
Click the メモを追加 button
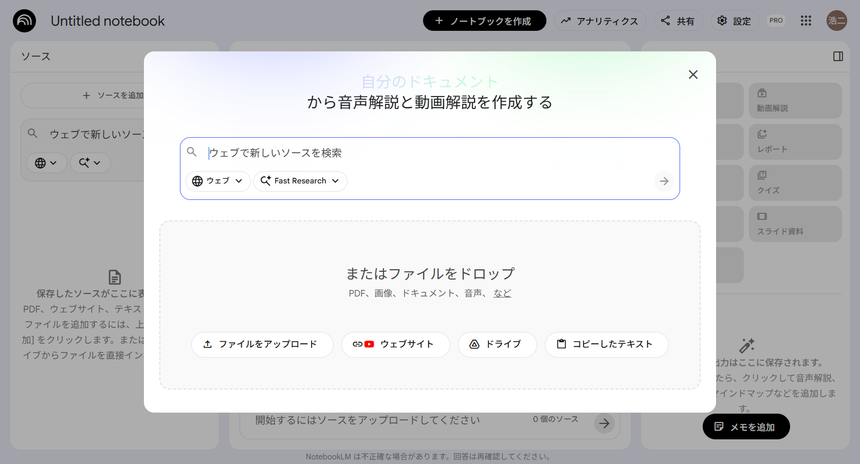(x=745, y=427)
